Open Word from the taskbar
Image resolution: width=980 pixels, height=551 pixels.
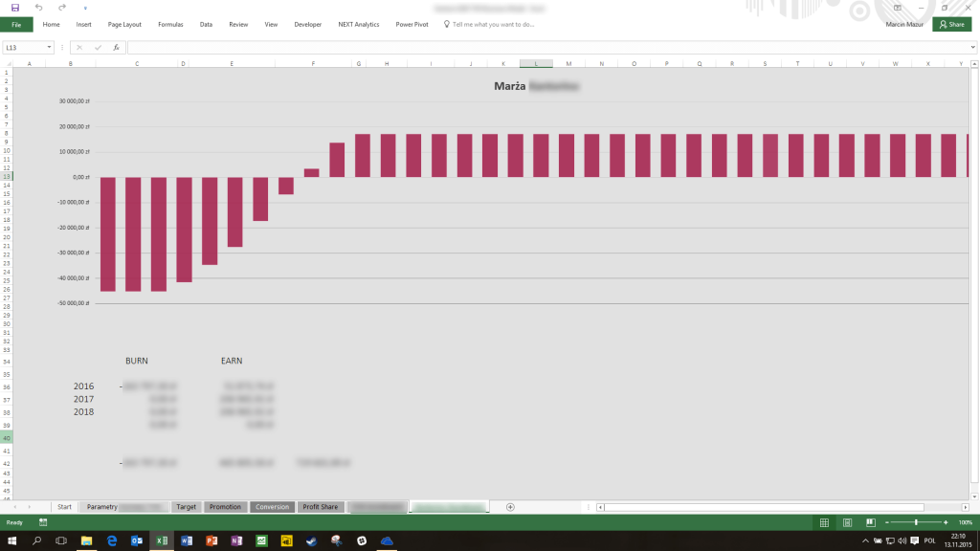pyautogui.click(x=186, y=541)
